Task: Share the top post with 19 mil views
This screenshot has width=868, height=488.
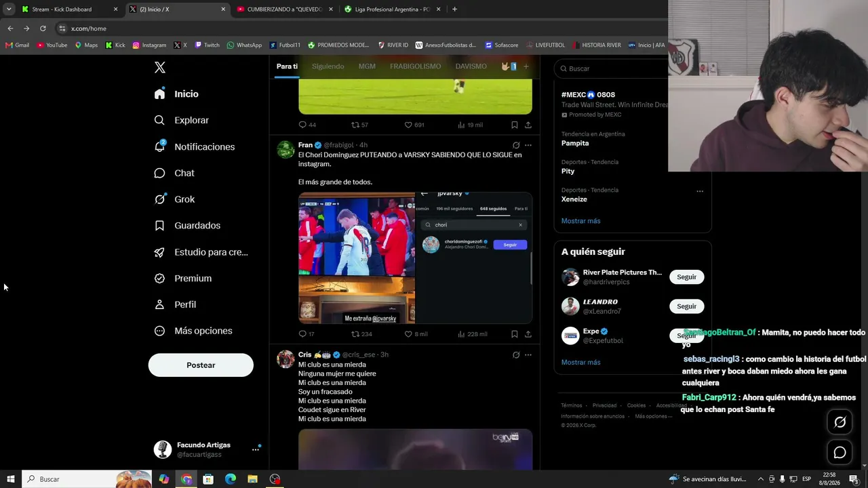Action: (528, 125)
